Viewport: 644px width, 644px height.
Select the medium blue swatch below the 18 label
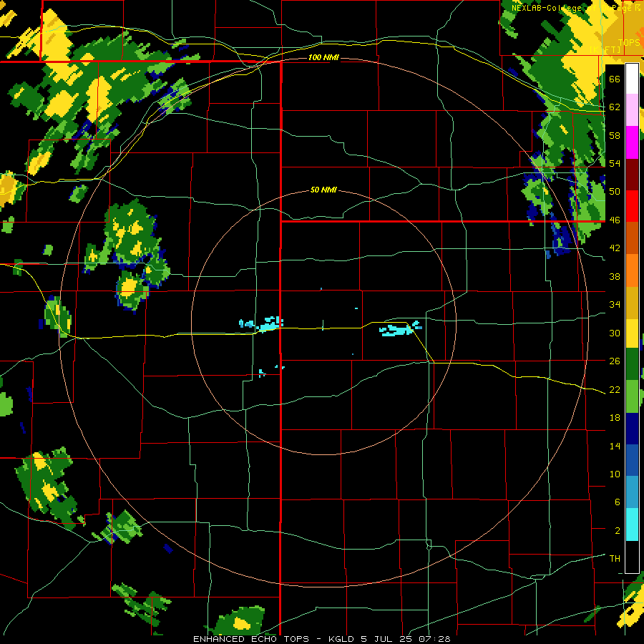click(x=632, y=461)
